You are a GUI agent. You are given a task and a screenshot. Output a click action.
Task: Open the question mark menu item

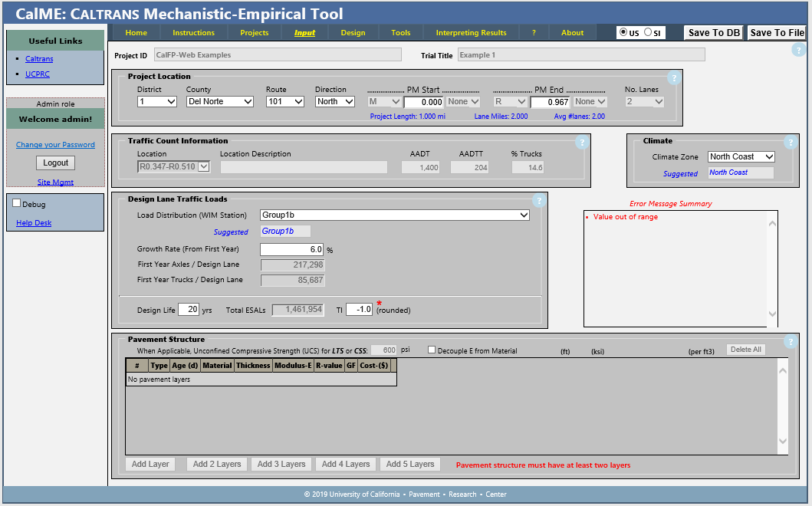point(534,33)
